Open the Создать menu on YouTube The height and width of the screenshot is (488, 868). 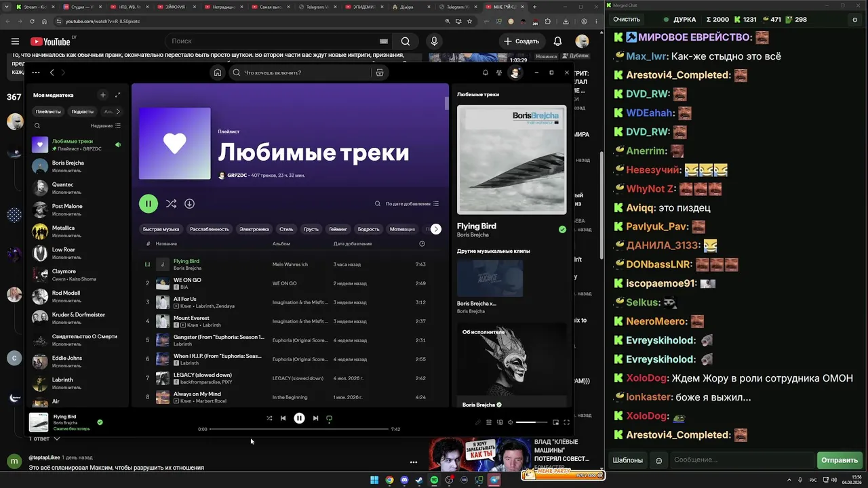[521, 41]
